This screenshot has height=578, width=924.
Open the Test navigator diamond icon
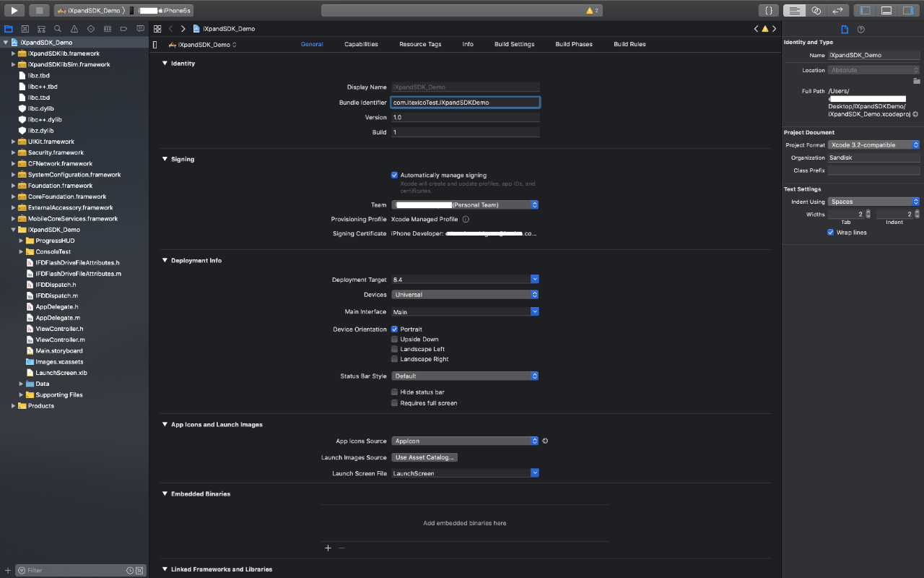pos(91,29)
